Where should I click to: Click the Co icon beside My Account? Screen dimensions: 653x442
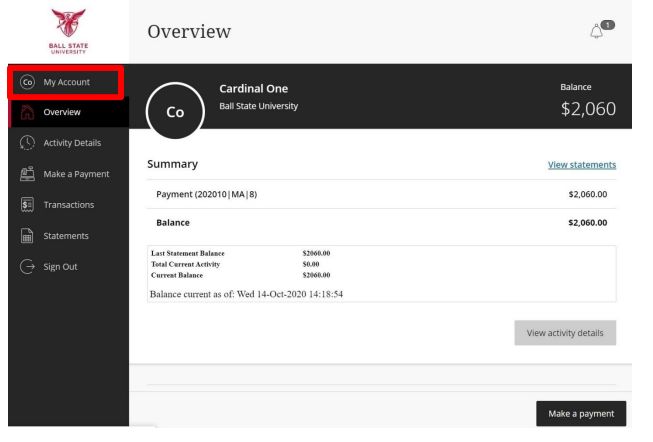point(27,82)
